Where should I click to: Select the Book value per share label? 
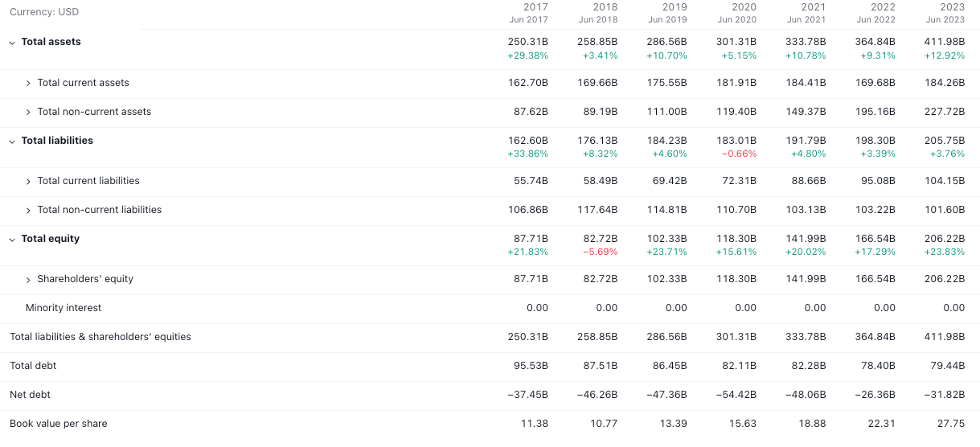click(x=58, y=424)
